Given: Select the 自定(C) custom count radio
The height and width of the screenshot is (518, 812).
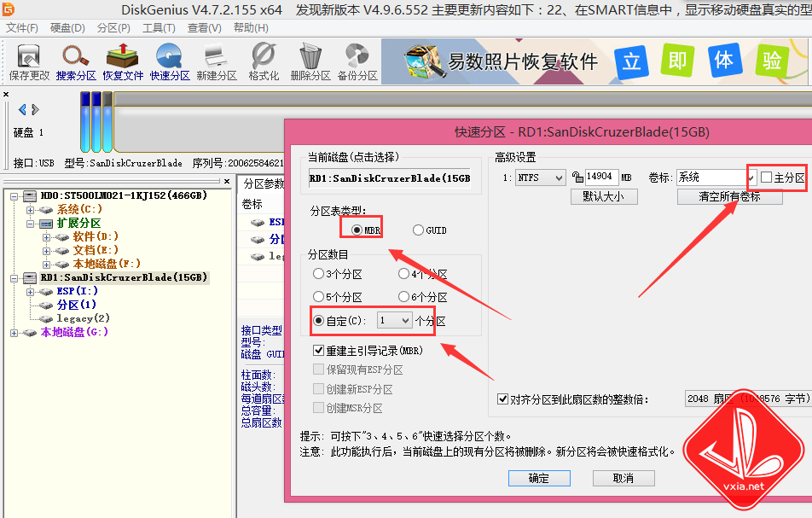Looking at the screenshot, I should (x=318, y=321).
